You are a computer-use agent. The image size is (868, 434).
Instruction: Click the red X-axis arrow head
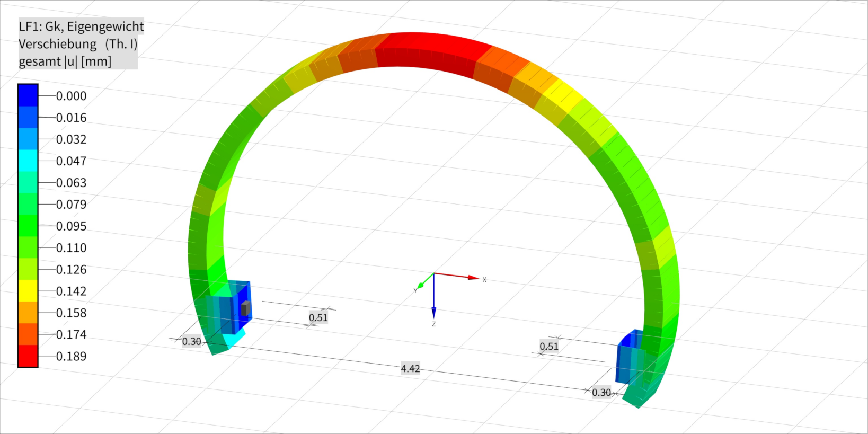tap(473, 278)
